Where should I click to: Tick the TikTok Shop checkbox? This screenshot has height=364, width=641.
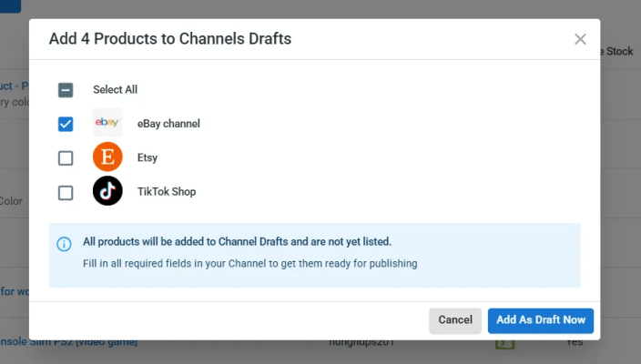[66, 192]
